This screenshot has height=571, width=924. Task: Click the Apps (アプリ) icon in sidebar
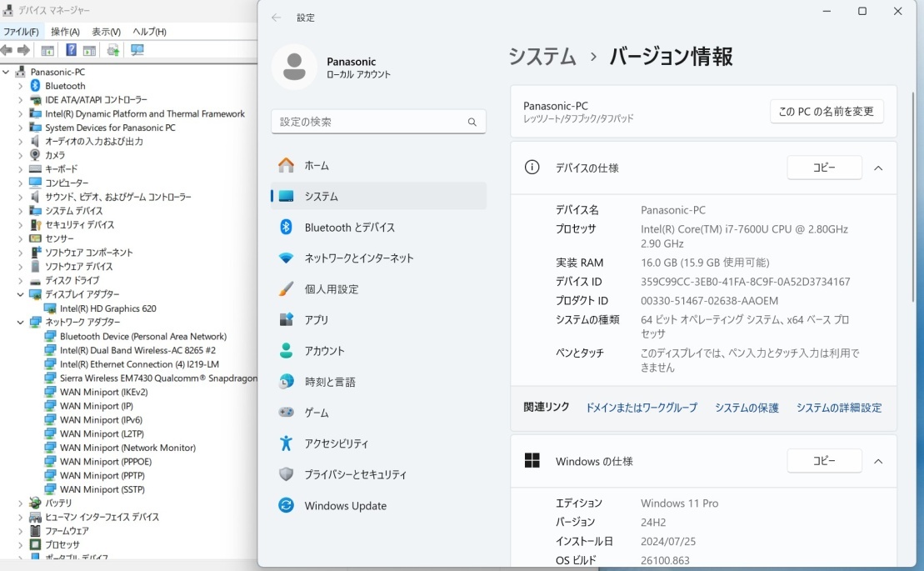point(287,320)
